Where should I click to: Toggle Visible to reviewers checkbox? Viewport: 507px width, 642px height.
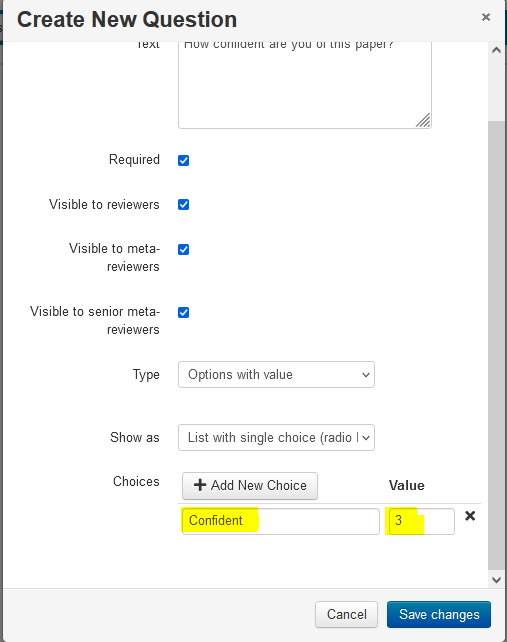click(x=183, y=204)
